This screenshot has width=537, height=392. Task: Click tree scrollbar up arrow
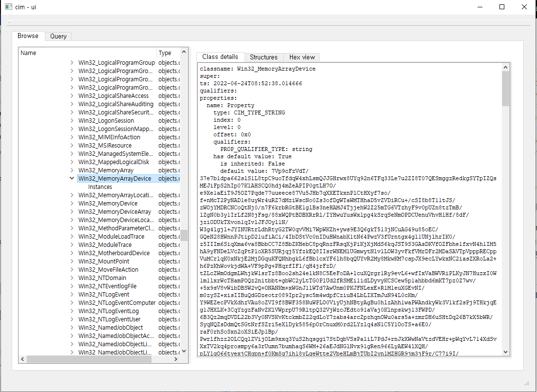[184, 52]
